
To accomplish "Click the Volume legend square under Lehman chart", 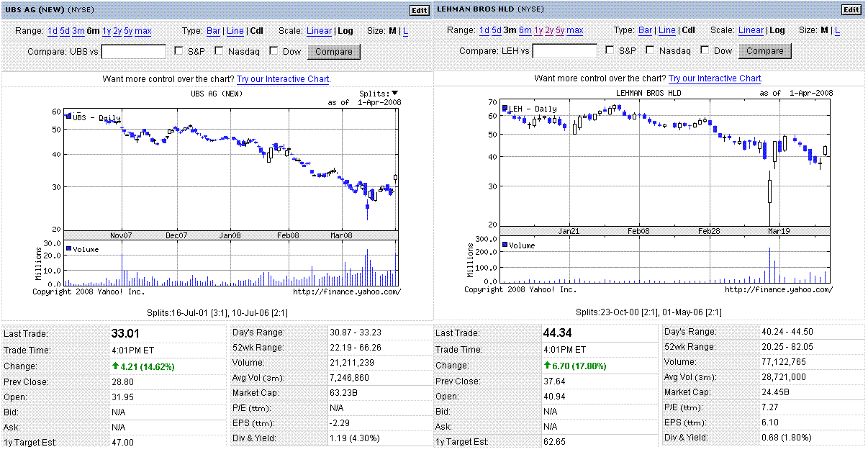I will coord(505,245).
